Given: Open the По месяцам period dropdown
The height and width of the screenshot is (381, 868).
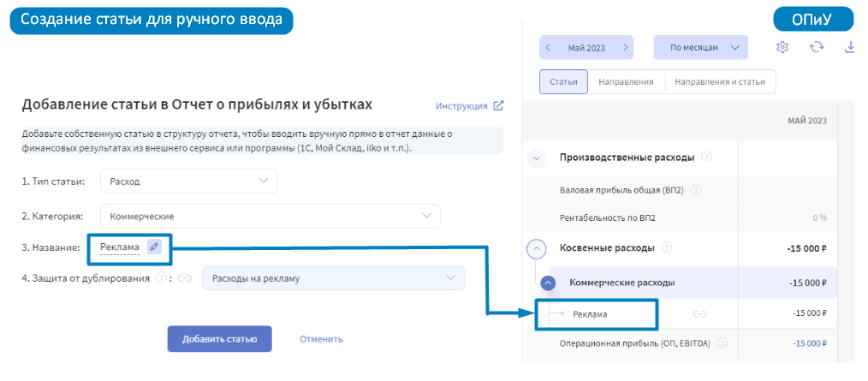Looking at the screenshot, I should 701,48.
